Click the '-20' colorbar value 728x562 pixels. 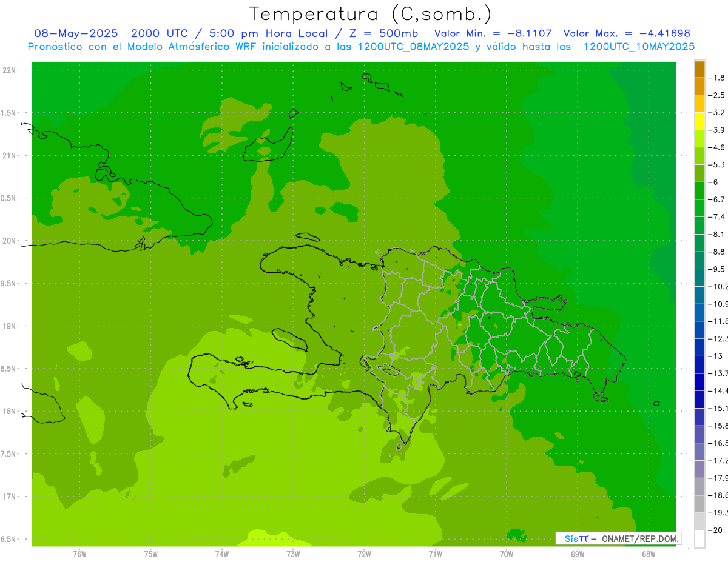tap(716, 530)
